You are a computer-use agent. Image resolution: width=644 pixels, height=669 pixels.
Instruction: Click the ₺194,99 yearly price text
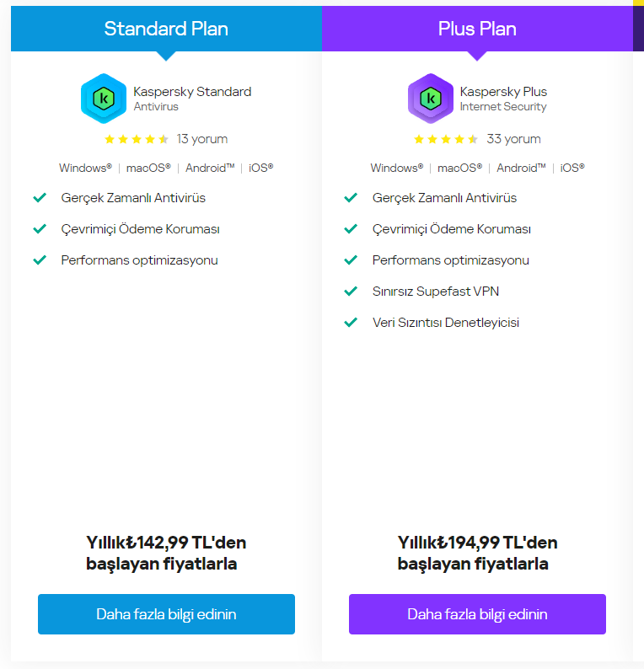[x=477, y=553]
